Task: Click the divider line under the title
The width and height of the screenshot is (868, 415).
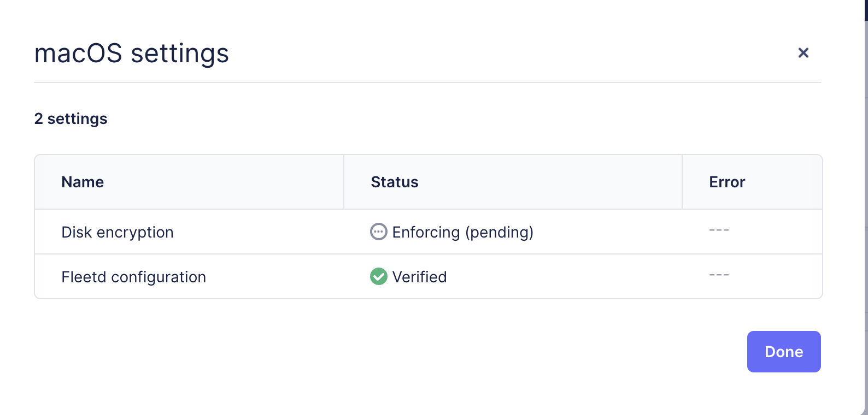Action: coord(426,82)
